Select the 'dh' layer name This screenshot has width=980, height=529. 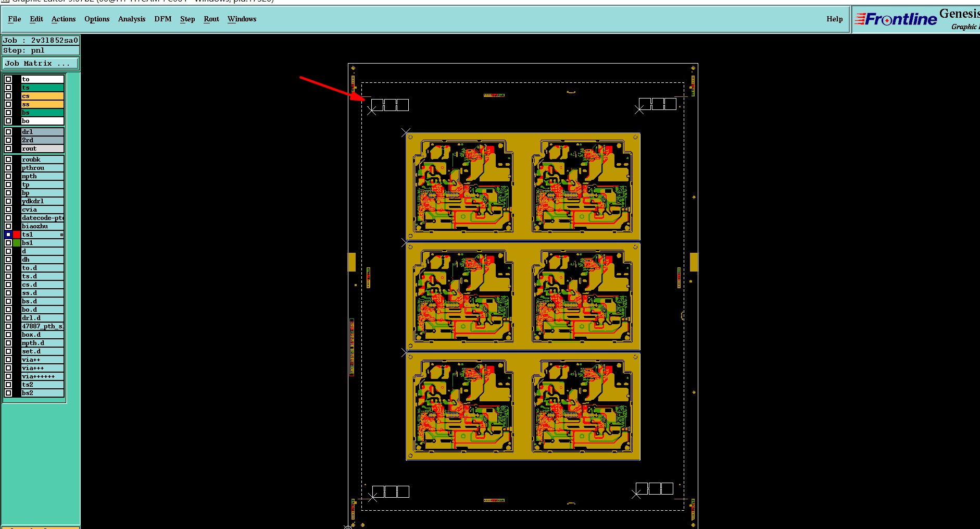point(42,260)
